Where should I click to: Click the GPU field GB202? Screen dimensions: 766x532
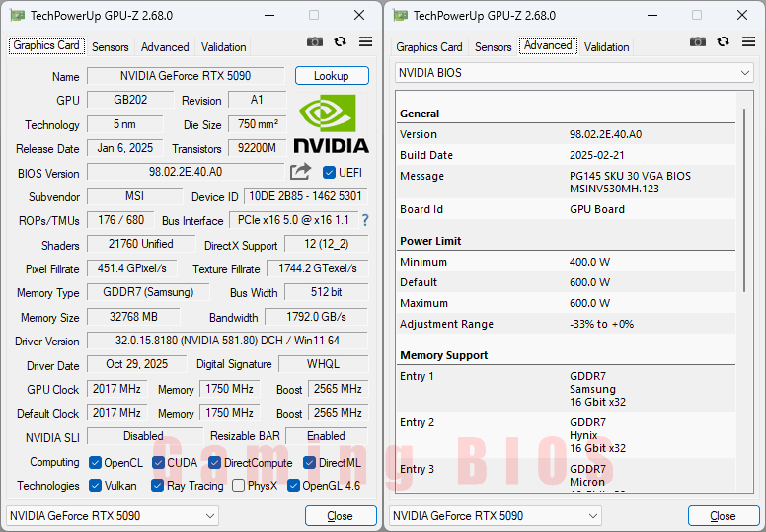click(x=130, y=100)
